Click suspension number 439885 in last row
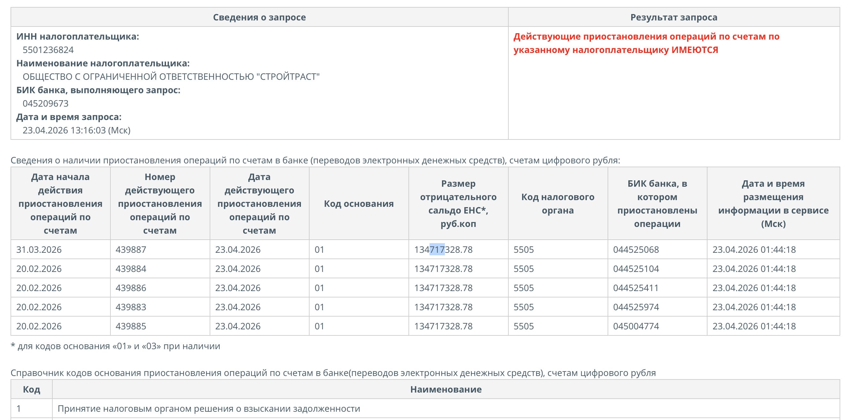 point(131,326)
